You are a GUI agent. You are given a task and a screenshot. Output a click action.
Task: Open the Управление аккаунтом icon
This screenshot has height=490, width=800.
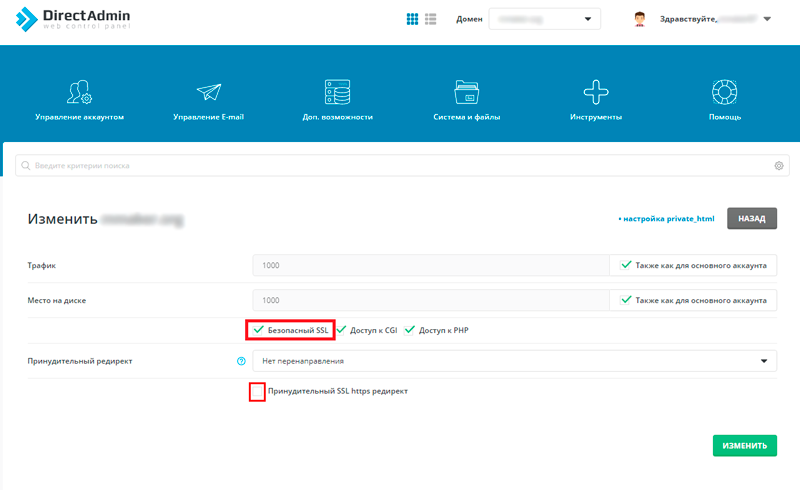pyautogui.click(x=79, y=93)
